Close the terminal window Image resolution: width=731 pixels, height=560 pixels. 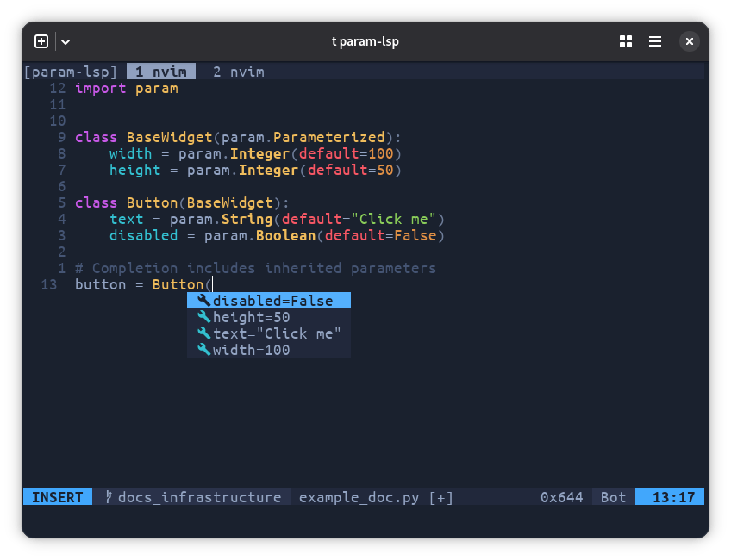(689, 41)
